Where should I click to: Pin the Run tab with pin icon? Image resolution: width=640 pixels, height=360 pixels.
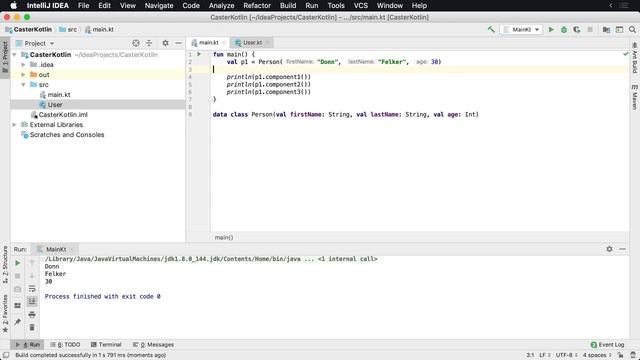coord(18,322)
